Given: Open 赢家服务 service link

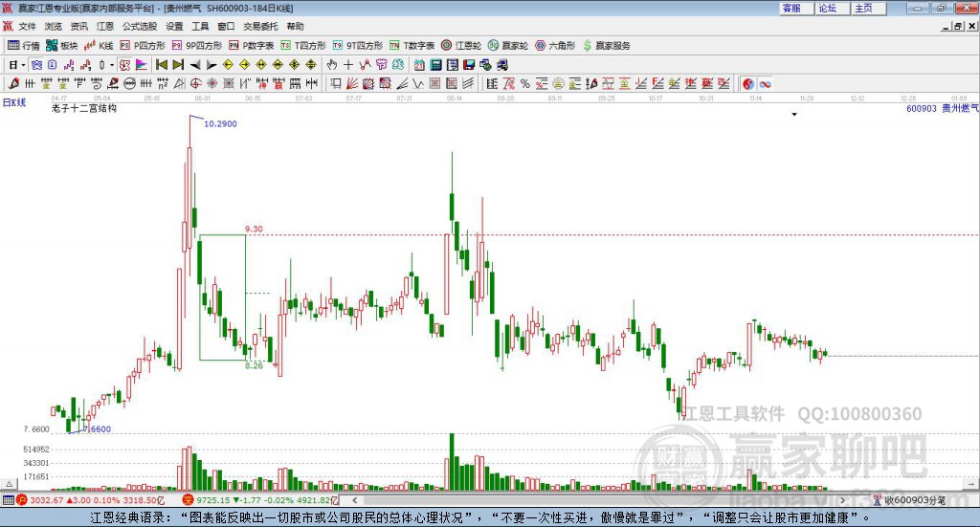Looking at the screenshot, I should [x=606, y=46].
